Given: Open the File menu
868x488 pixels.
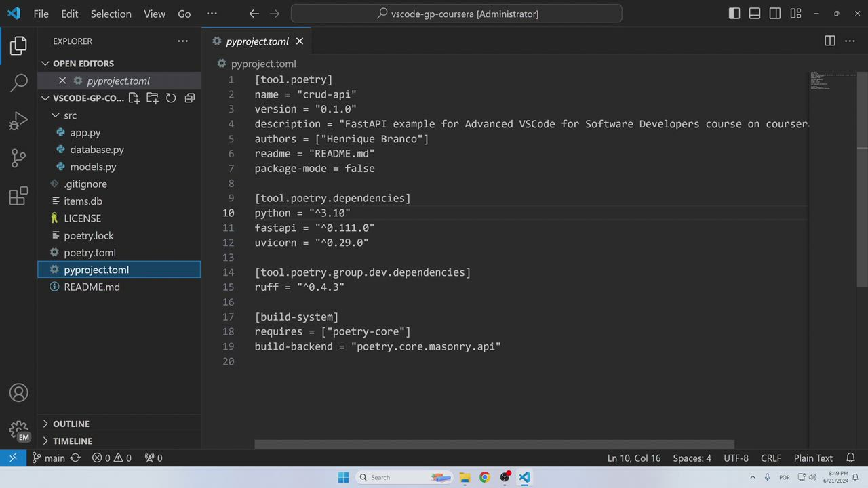Looking at the screenshot, I should point(41,14).
